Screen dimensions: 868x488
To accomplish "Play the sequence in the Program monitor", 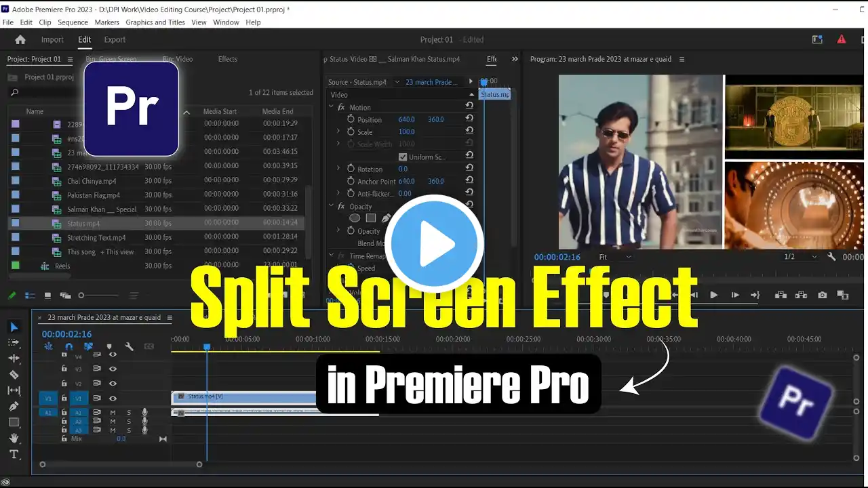I will pos(713,295).
